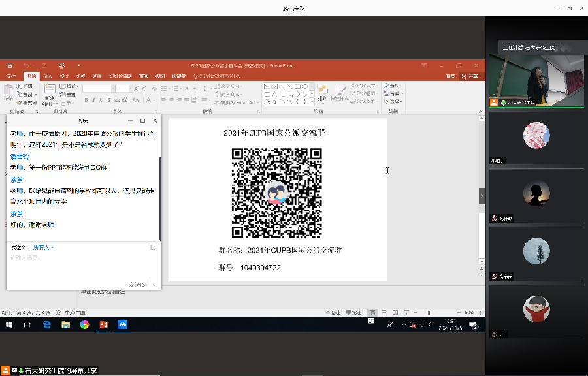
Task: Switch to Reading view
Action: [395, 312]
